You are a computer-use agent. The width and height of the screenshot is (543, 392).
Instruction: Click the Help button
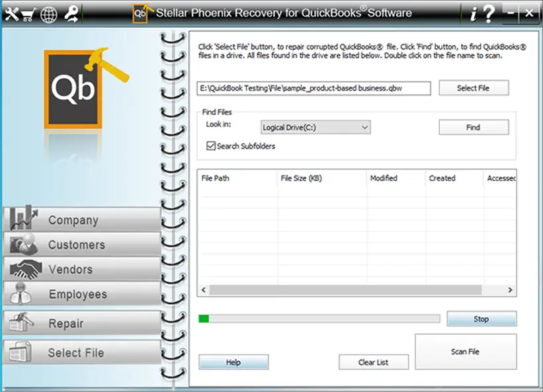(233, 362)
